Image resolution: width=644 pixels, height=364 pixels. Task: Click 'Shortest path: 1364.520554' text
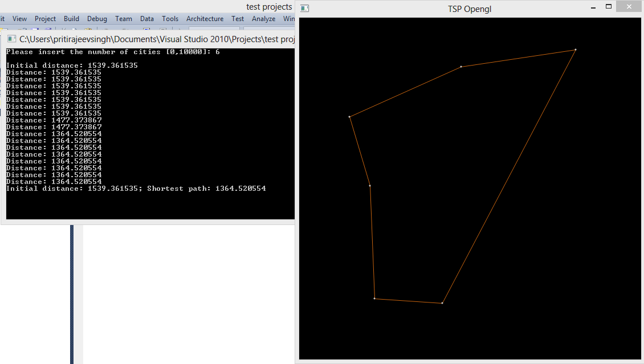(206, 189)
